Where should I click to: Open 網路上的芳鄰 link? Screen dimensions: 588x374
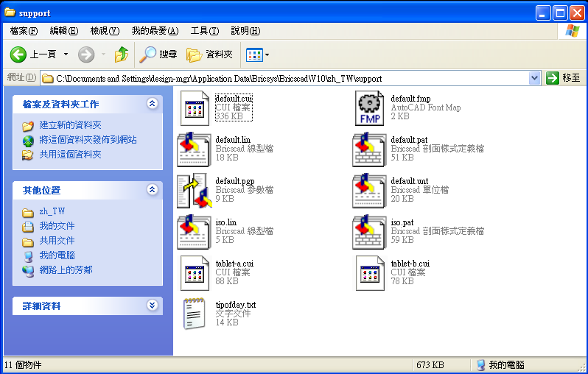coord(66,269)
